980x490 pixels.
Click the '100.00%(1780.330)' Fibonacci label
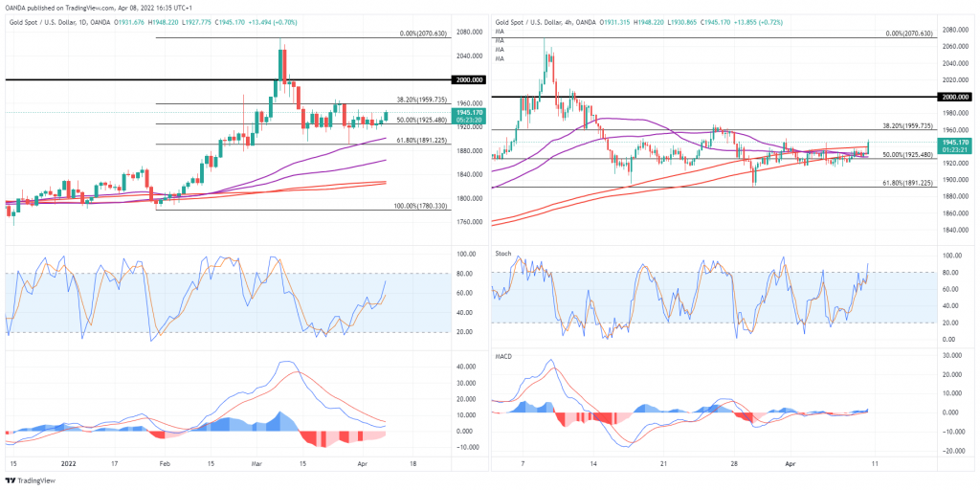(421, 206)
